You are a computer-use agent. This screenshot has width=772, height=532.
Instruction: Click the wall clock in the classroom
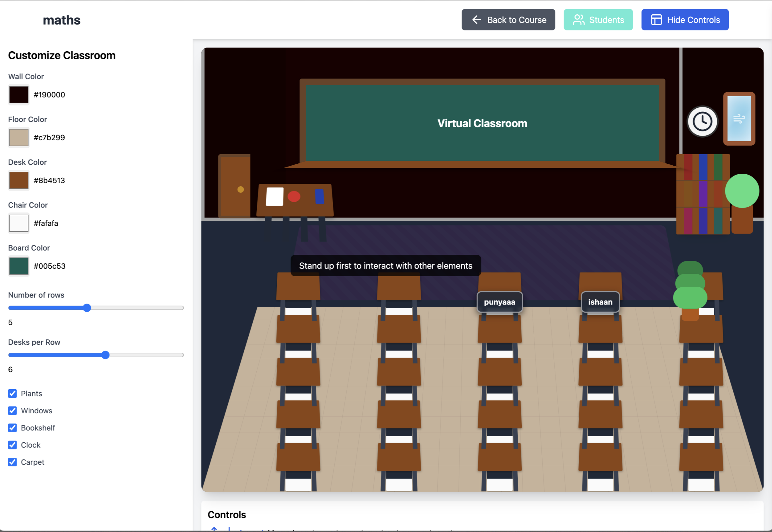[x=702, y=121]
